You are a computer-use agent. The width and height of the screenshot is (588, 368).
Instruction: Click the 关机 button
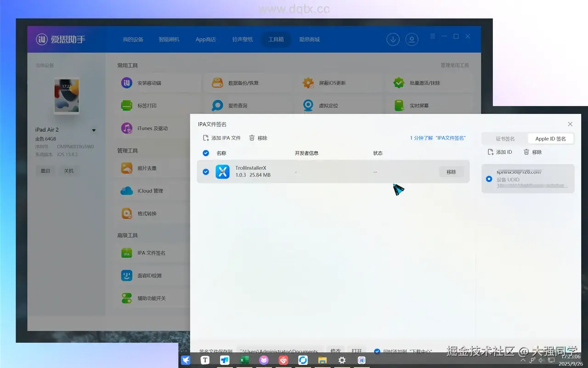click(68, 170)
